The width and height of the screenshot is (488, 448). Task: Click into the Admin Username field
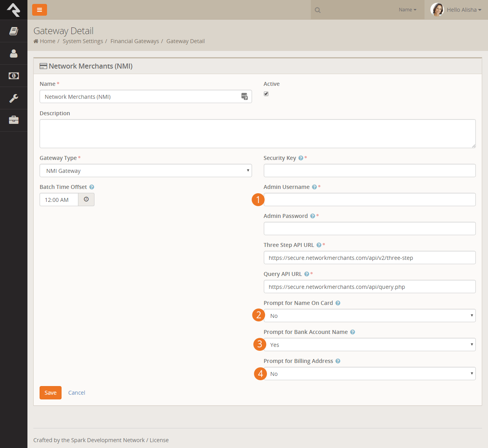[369, 200]
